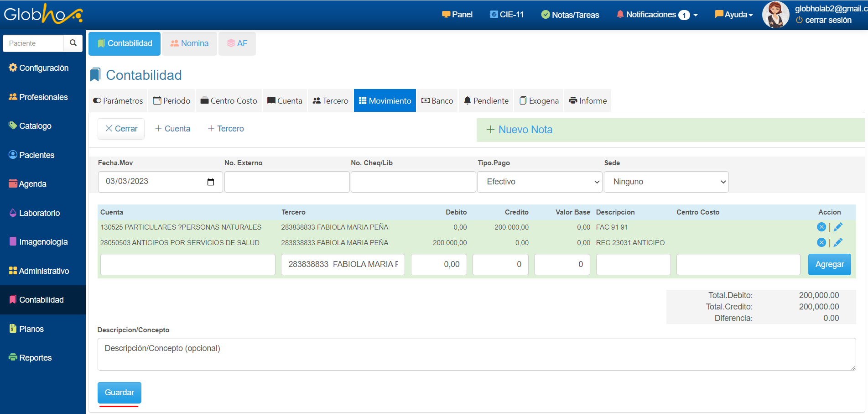868x414 pixels.
Task: Delete the FAC 91 91 row entry
Action: point(821,227)
